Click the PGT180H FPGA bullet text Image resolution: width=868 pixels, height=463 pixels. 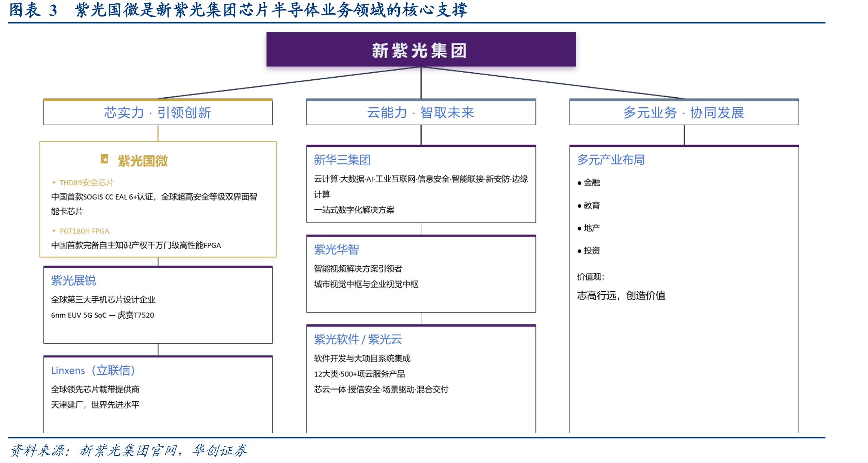coord(85,231)
